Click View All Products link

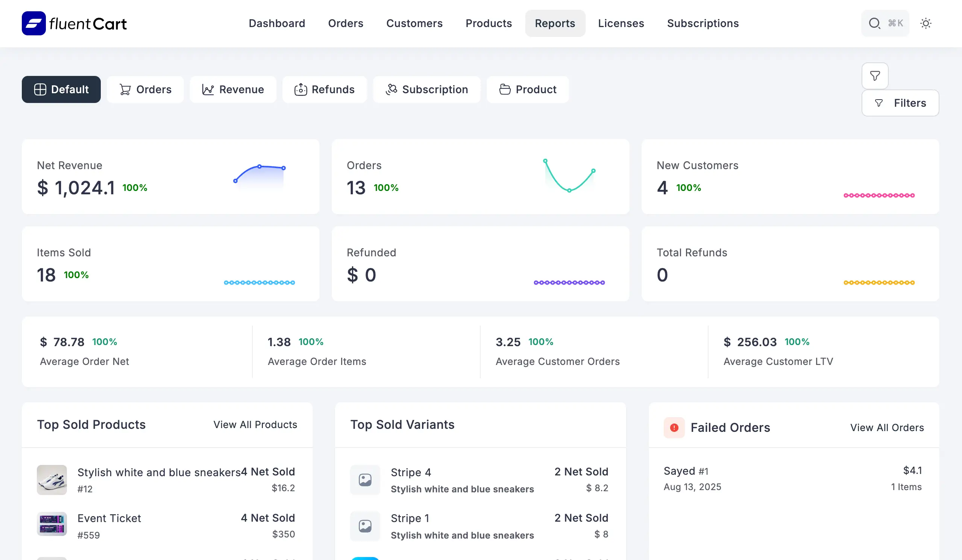pos(255,425)
